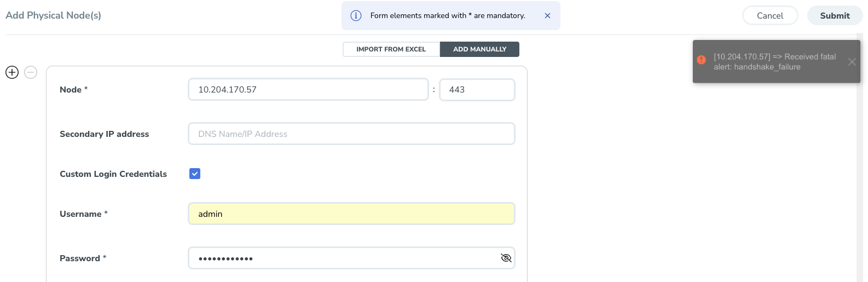Click the 'Username *' label
868x282 pixels.
pyautogui.click(x=84, y=214)
